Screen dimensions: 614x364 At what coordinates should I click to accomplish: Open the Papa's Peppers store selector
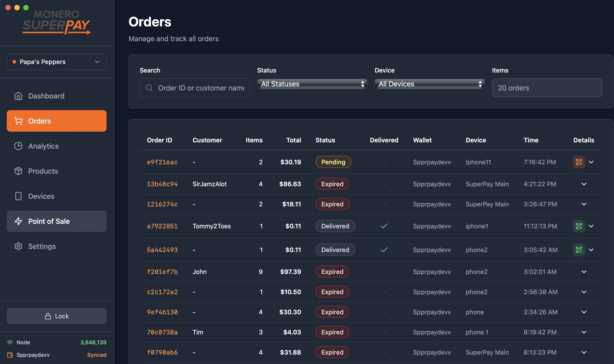coord(56,62)
